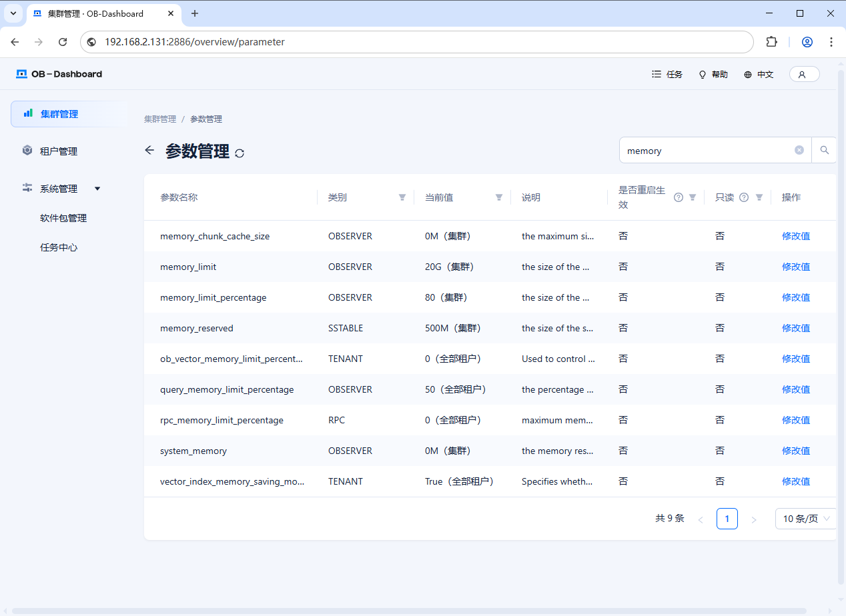846x616 pixels.
Task: Select 软件包管理 in the sidebar
Action: tap(63, 218)
